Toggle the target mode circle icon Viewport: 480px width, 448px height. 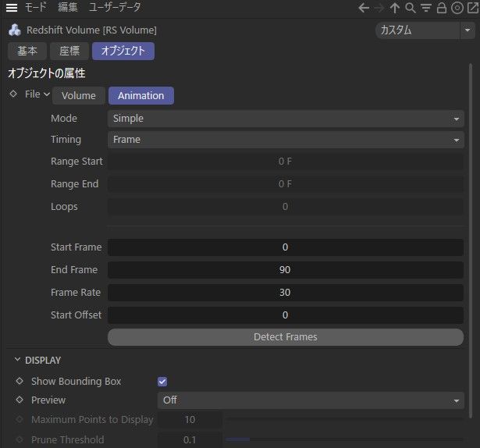click(457, 8)
